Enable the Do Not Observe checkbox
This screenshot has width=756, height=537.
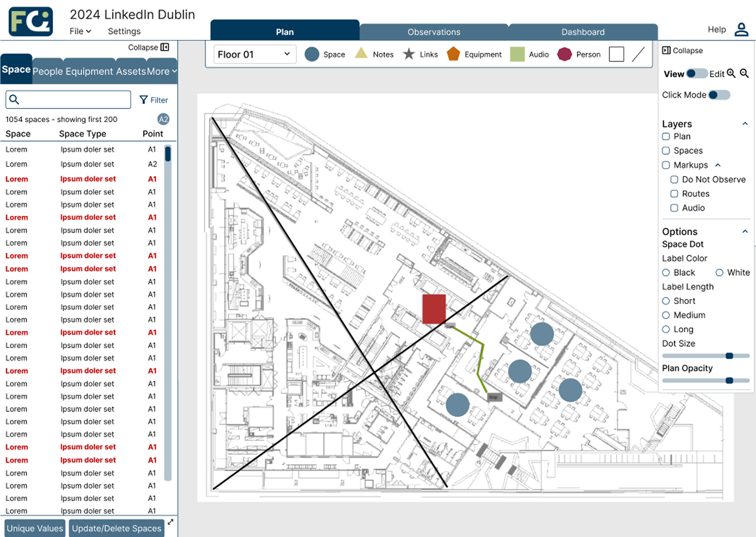pyautogui.click(x=674, y=179)
